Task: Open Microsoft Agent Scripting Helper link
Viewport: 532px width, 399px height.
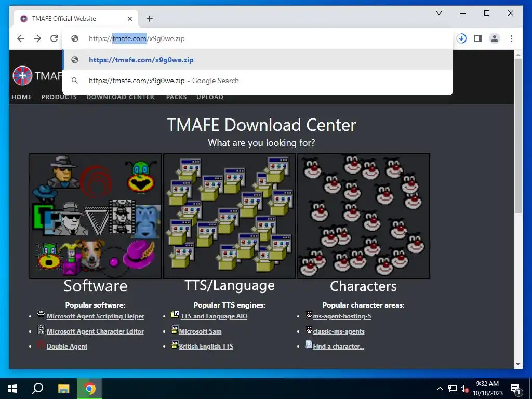Action: (96, 316)
